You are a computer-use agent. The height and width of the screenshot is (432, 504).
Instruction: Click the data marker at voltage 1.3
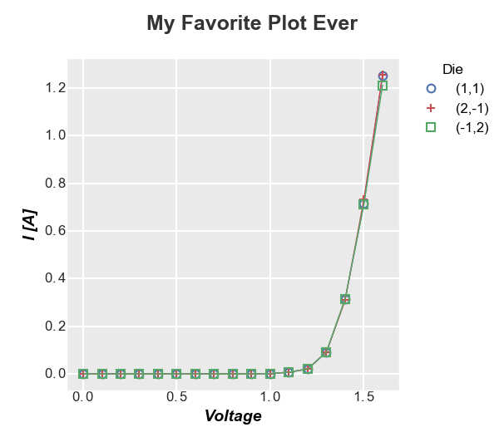326,352
